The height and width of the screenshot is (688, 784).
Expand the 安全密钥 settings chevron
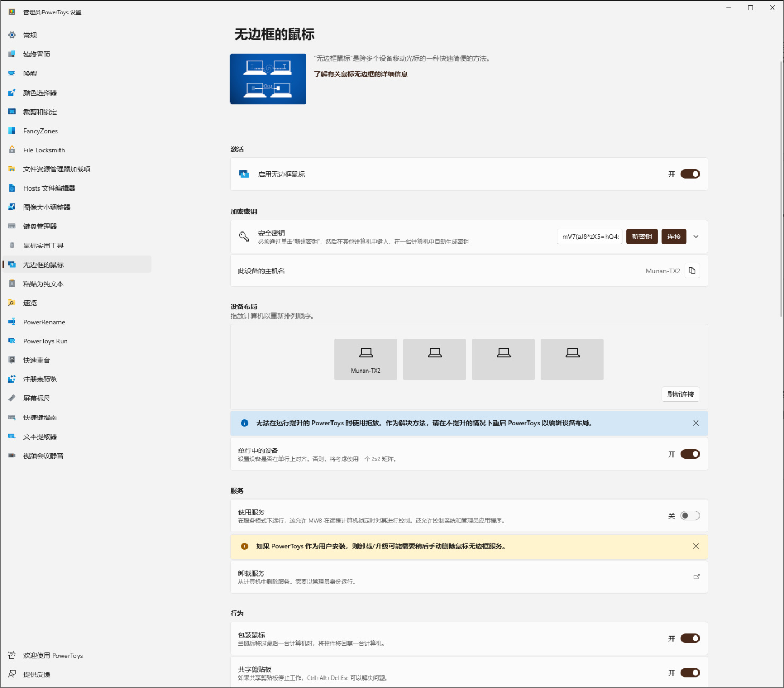696,237
